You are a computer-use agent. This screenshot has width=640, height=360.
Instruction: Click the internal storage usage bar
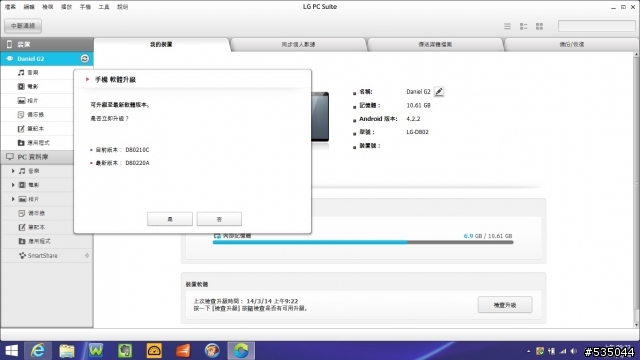(363, 242)
